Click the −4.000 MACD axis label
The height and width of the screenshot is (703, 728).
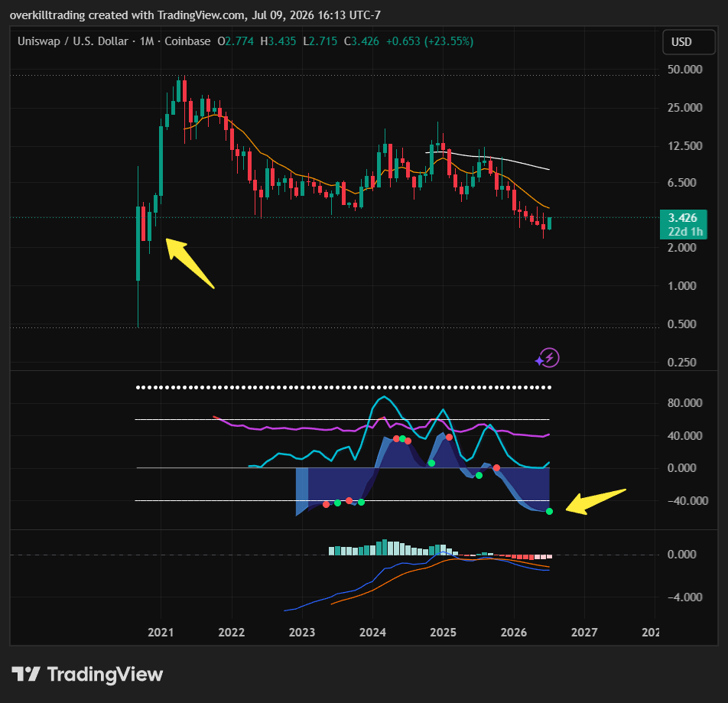tap(685, 597)
